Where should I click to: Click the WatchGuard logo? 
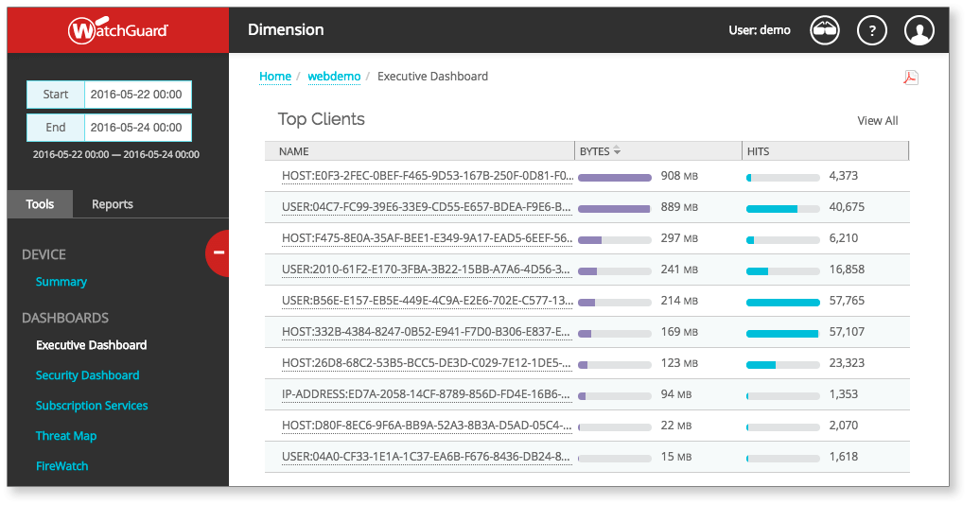pos(117,30)
